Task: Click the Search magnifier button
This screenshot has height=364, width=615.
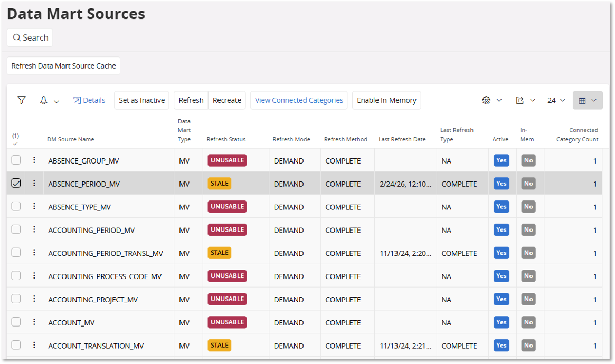Action: [30, 37]
